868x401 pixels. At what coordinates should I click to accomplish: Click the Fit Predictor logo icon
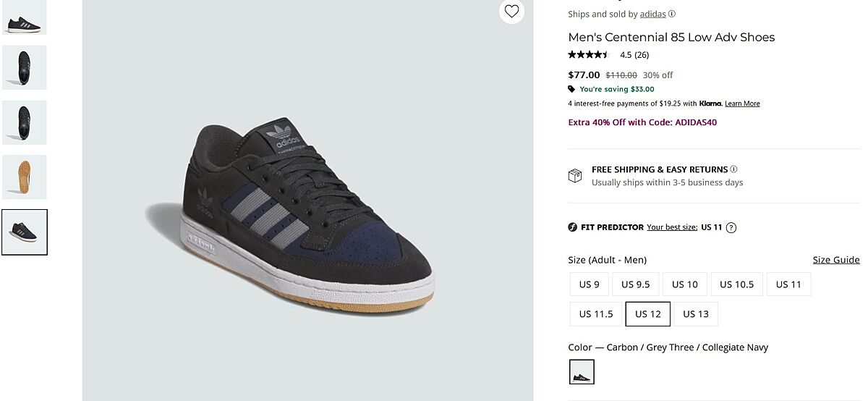573,227
